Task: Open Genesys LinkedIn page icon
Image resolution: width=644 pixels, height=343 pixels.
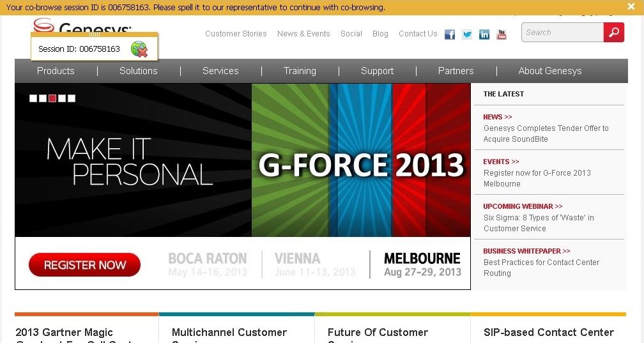Action: (x=484, y=34)
